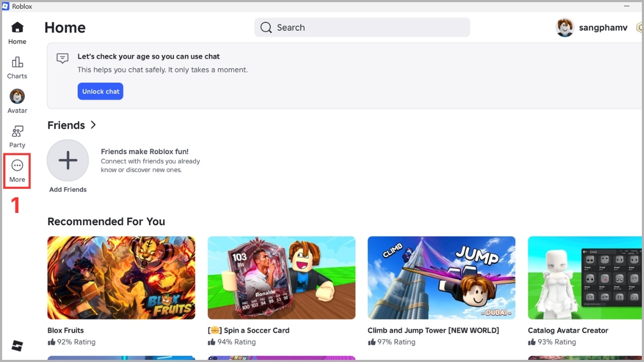Click the sangphamv profile avatar picture
The image size is (644, 362).
click(565, 27)
